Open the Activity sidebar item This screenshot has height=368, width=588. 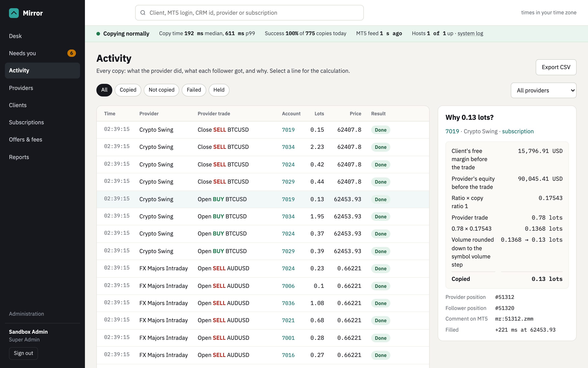42,70
